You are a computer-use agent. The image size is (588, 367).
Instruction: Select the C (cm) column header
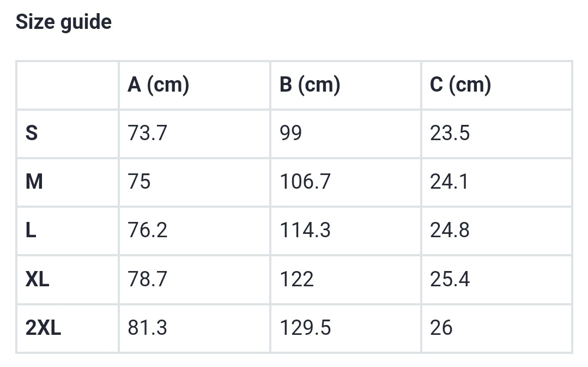460,85
